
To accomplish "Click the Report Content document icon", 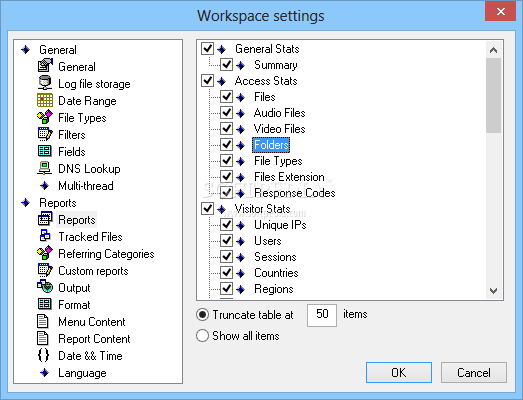I will (42, 338).
